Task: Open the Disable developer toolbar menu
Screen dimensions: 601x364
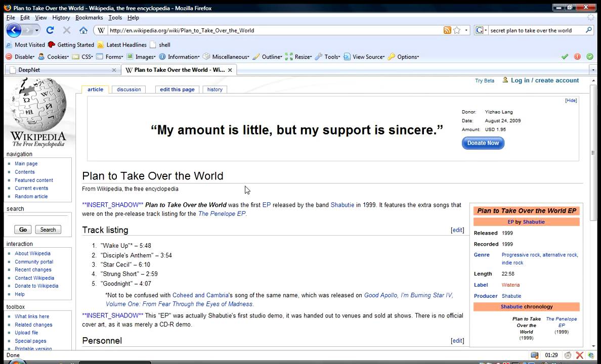Action: [20, 57]
